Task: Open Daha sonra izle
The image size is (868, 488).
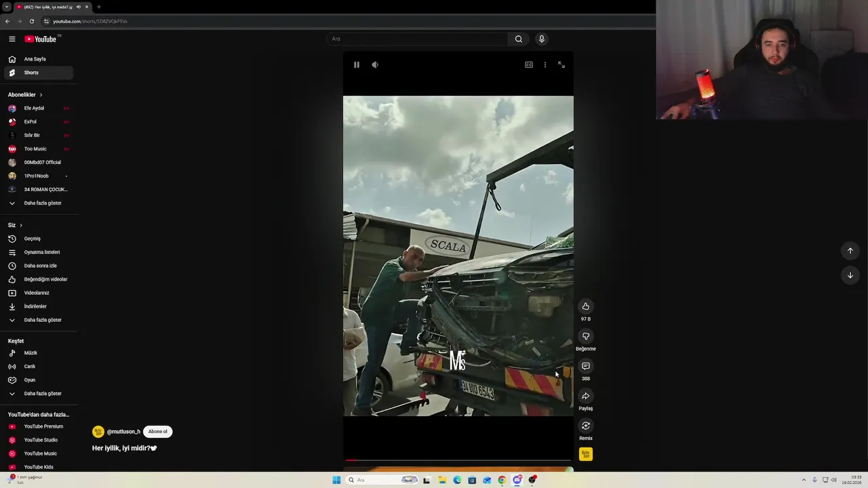Action: 38,266
